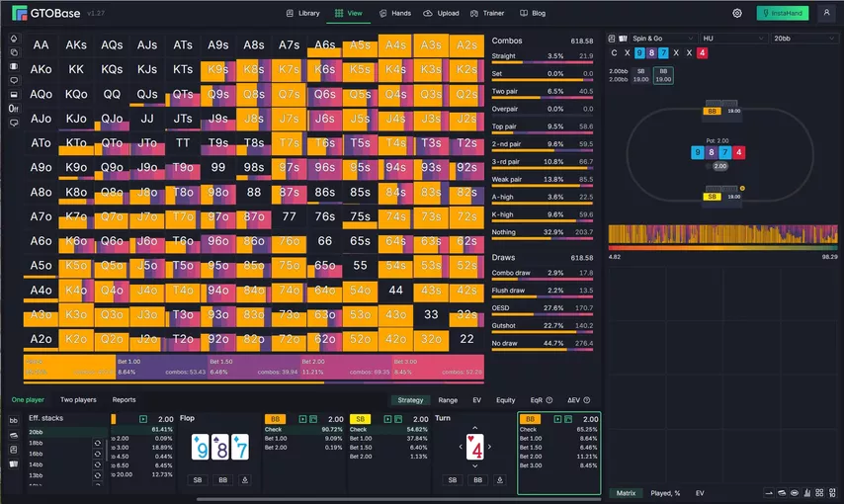The height and width of the screenshot is (504, 844).
Task: Switch matrix display to Range mode
Action: pos(448,400)
